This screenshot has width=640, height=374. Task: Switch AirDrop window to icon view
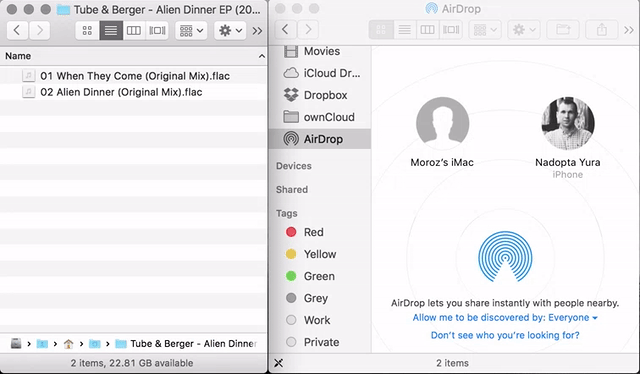[x=381, y=29]
